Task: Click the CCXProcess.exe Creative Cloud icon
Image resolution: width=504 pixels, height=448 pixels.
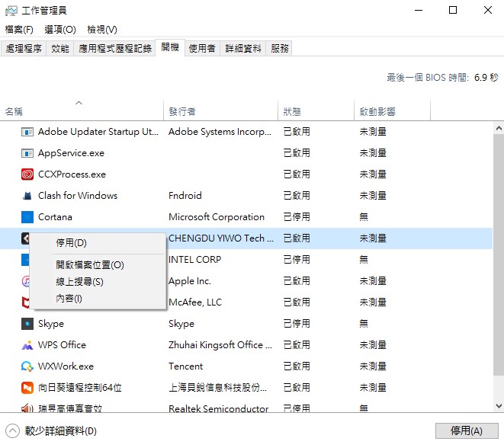Action: 27,174
